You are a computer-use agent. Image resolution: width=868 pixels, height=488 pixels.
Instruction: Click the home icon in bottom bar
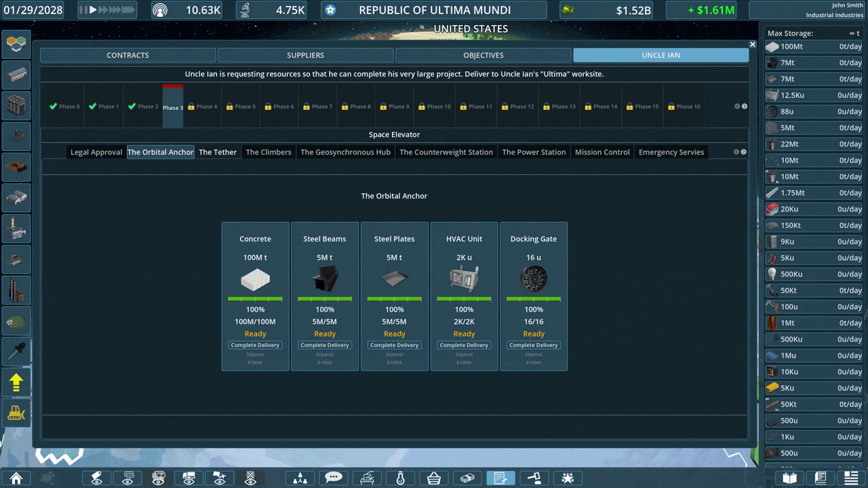pos(16,478)
